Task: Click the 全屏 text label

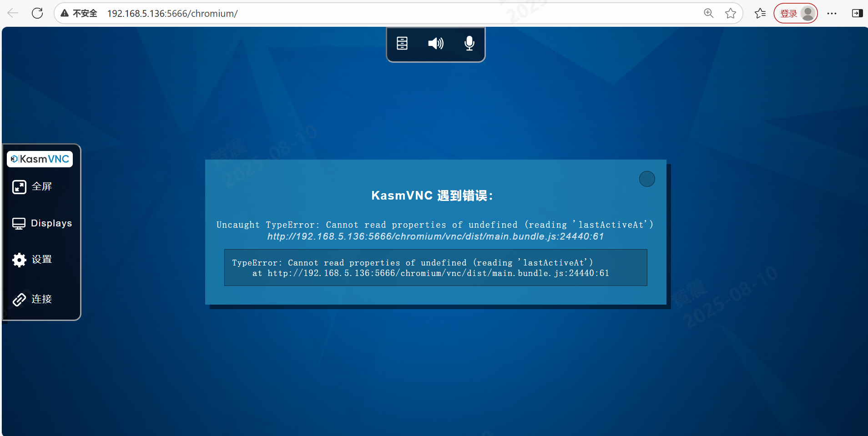Action: point(42,186)
